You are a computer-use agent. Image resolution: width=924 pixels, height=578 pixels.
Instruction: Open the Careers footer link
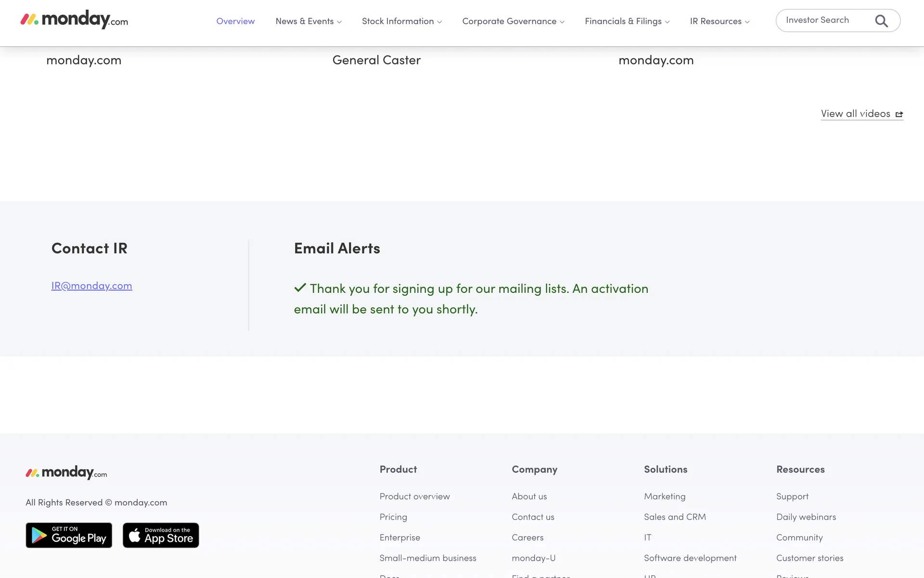(x=527, y=538)
